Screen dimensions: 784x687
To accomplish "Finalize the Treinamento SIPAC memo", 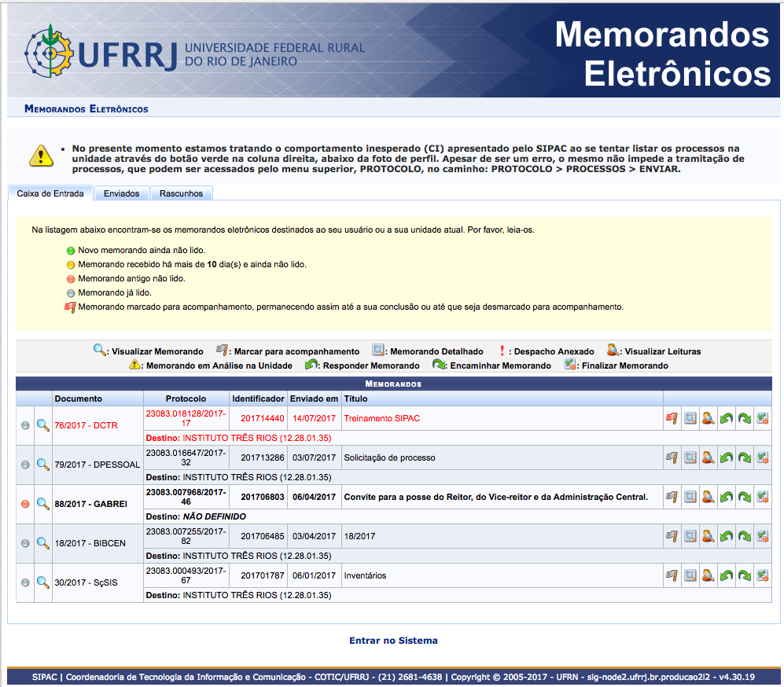I will pyautogui.click(x=762, y=419).
